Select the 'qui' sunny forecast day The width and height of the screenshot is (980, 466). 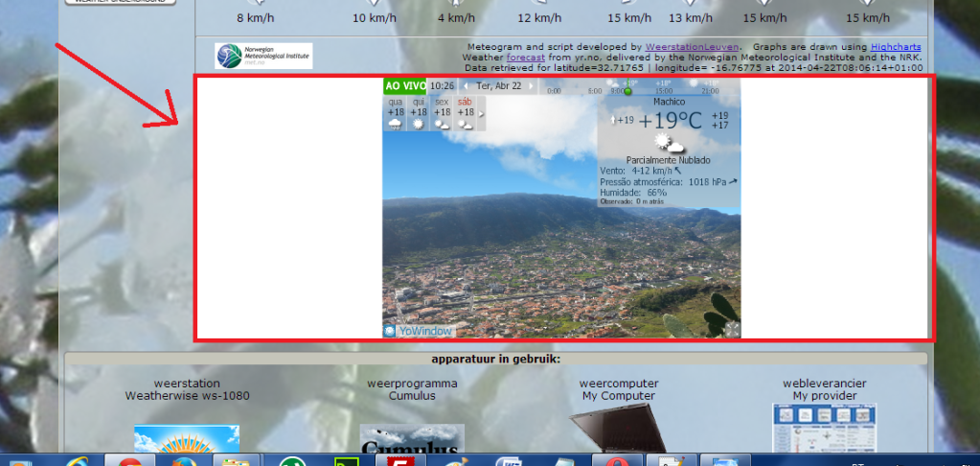[418, 112]
